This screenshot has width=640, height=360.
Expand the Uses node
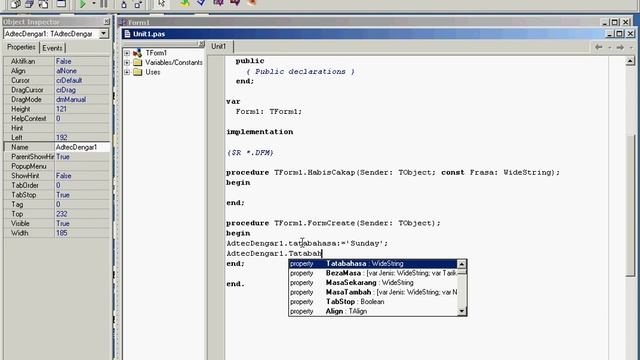pos(127,72)
